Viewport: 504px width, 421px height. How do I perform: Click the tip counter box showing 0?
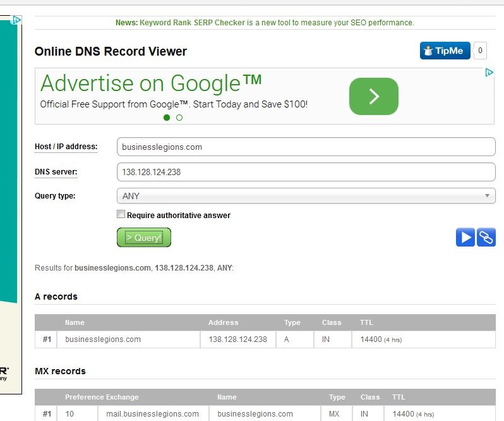tap(480, 51)
